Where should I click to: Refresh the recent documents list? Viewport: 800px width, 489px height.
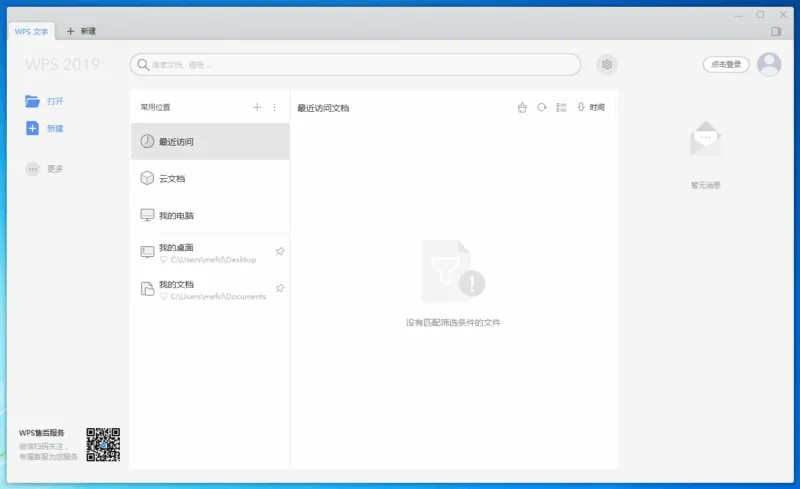pos(542,107)
